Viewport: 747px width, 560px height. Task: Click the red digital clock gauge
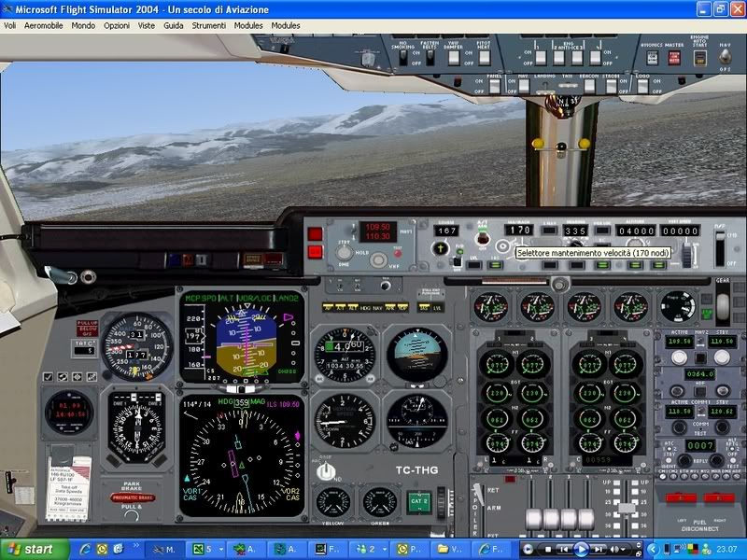tap(69, 412)
